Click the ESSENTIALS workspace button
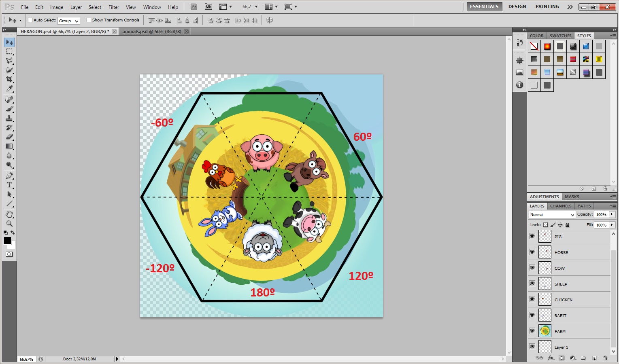Viewport: 619px width, 364px height. (484, 7)
